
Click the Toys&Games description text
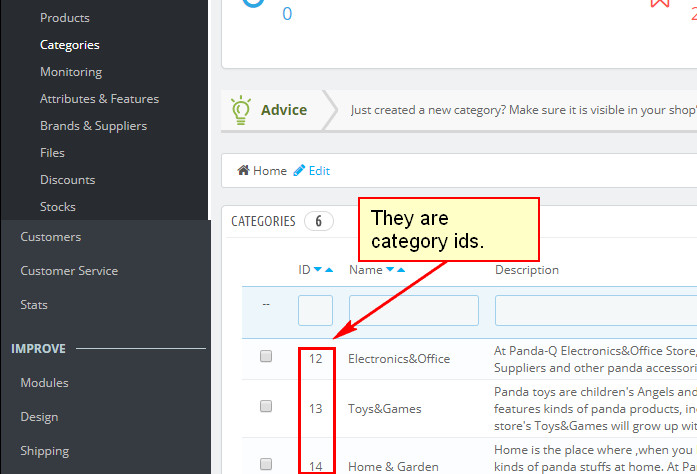(x=595, y=409)
